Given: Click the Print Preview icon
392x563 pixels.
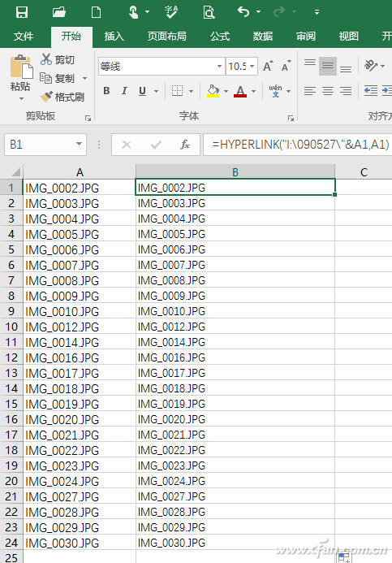Looking at the screenshot, I should point(209,12).
